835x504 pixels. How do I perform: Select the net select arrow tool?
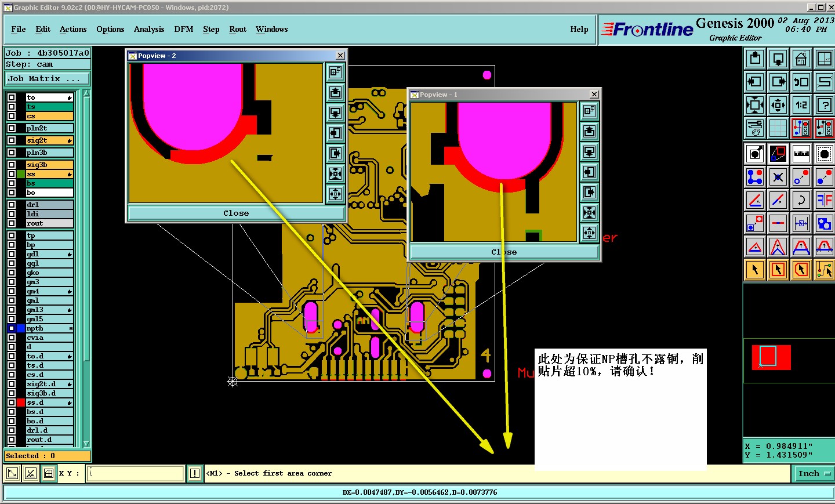825,270
